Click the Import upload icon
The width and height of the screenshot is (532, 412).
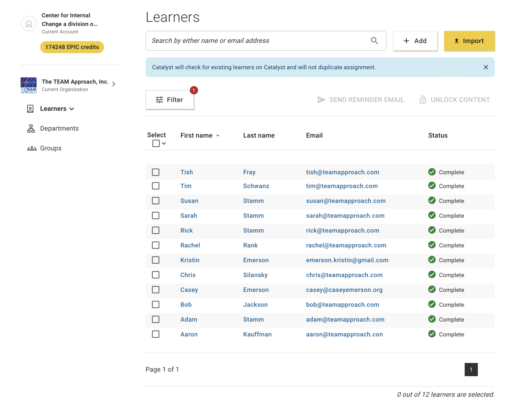pos(456,41)
